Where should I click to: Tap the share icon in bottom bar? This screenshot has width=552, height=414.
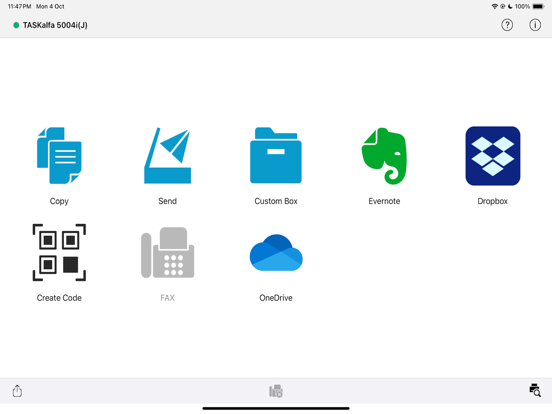pyautogui.click(x=17, y=391)
